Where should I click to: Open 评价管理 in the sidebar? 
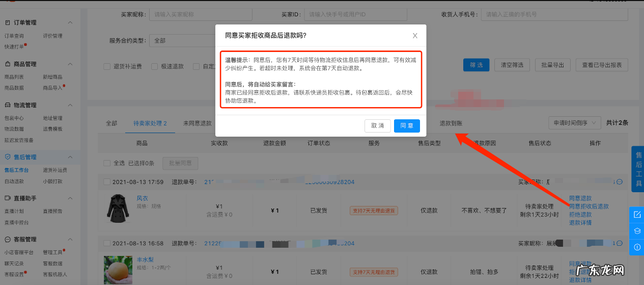(52, 36)
